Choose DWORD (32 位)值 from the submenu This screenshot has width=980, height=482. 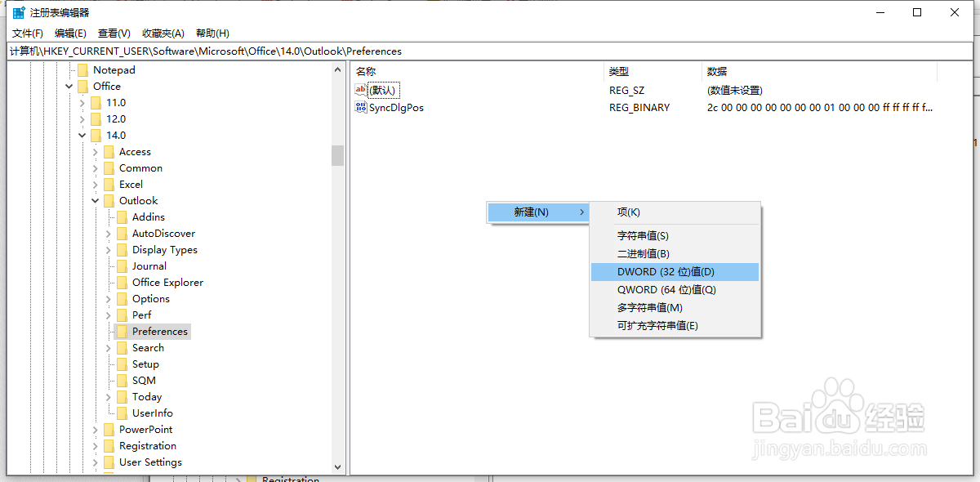[x=665, y=271]
